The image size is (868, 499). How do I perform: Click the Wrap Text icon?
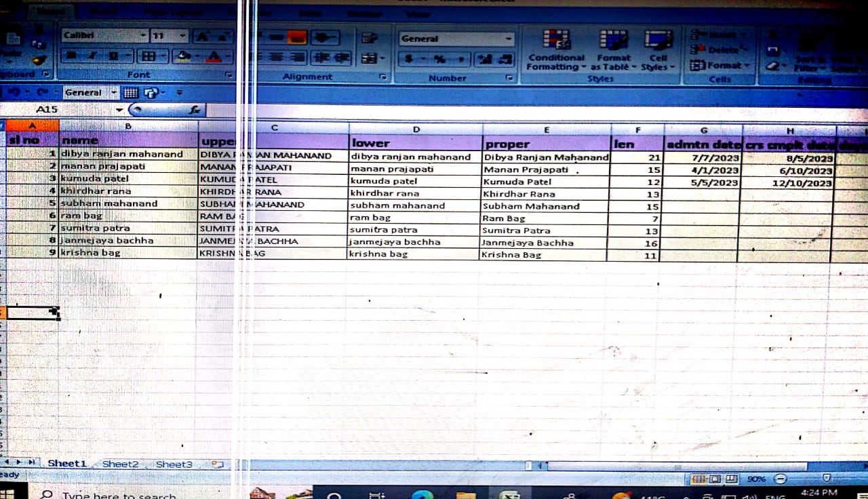369,39
